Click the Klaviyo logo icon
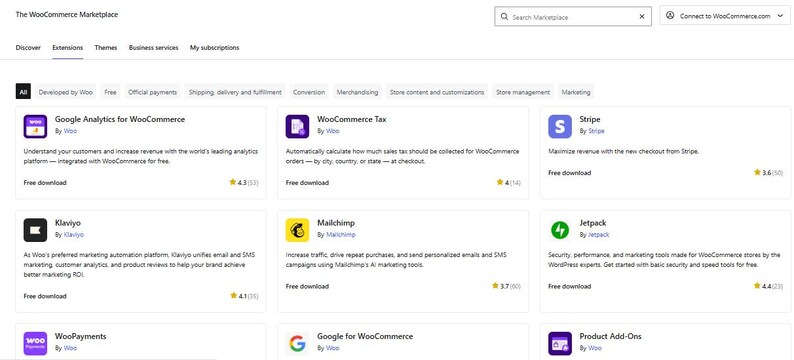The width and height of the screenshot is (794, 360). [35, 230]
